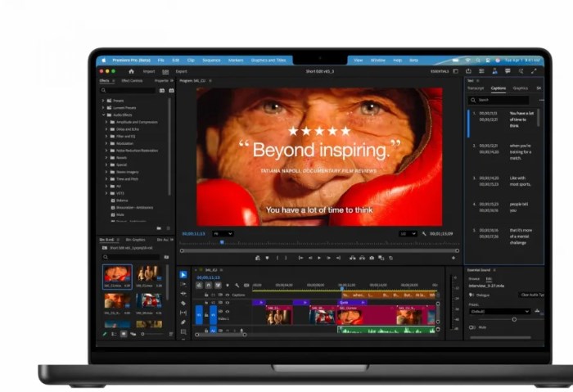Screen dimensions: 573x392
Task: Click the Import button in the header
Action: [149, 71]
